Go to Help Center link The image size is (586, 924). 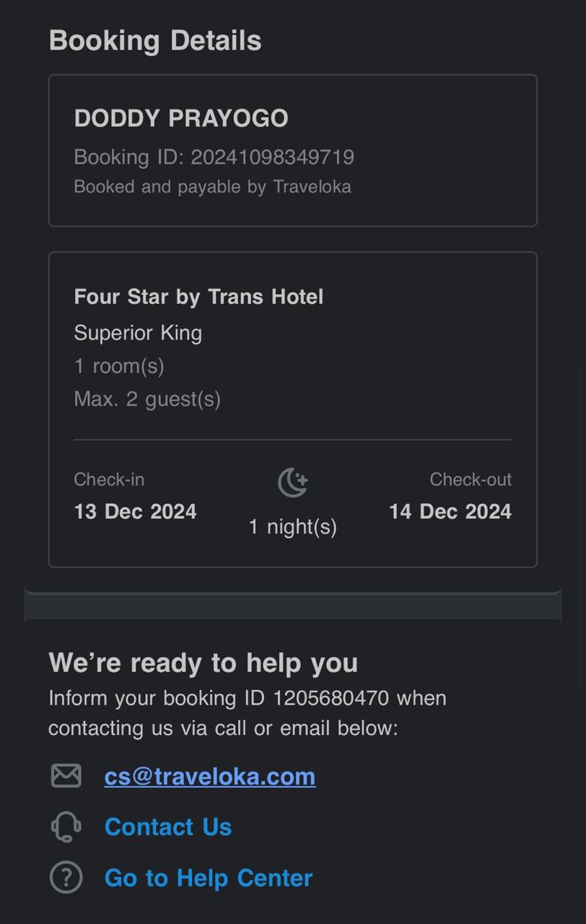(208, 878)
